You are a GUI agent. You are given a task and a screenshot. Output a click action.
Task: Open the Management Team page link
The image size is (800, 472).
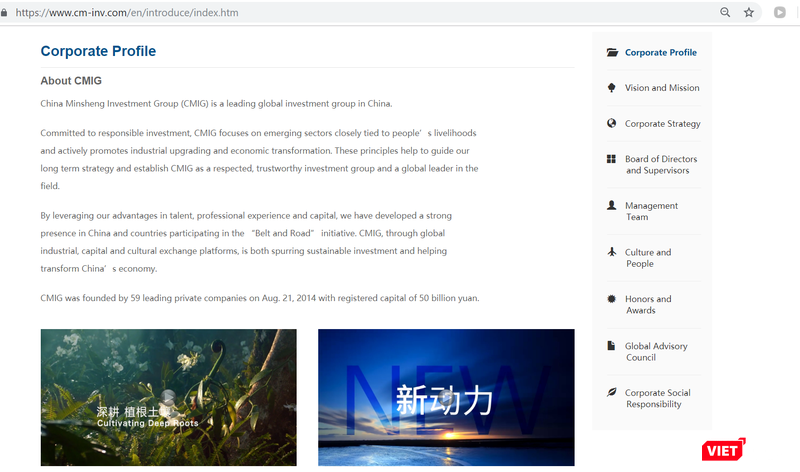[x=651, y=211]
